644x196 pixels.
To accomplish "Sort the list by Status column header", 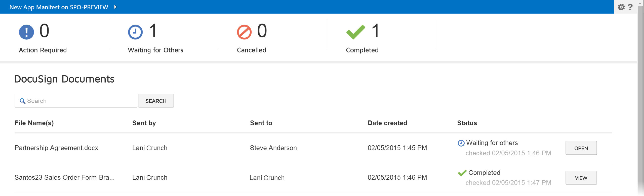I will point(467,123).
